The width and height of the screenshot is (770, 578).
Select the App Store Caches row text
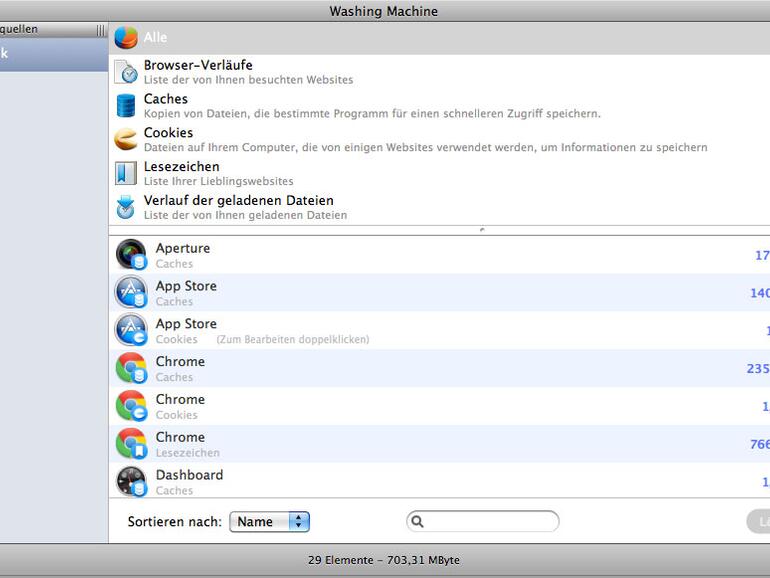[186, 293]
